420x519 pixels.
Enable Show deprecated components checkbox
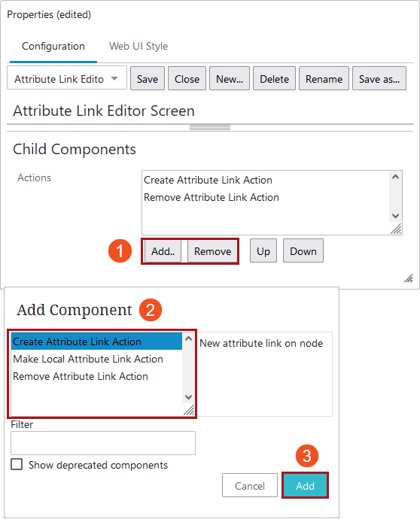(17, 464)
